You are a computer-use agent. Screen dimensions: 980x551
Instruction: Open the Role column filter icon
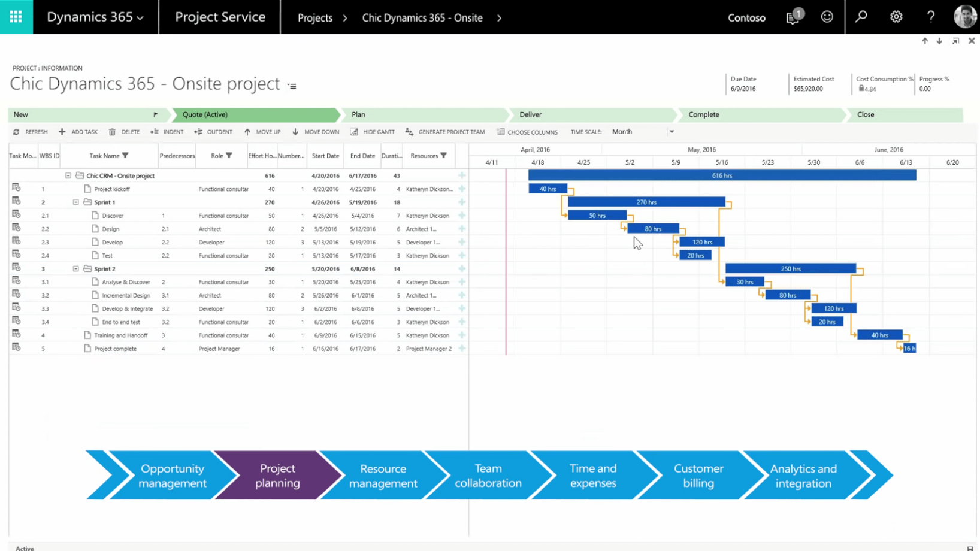click(x=229, y=156)
